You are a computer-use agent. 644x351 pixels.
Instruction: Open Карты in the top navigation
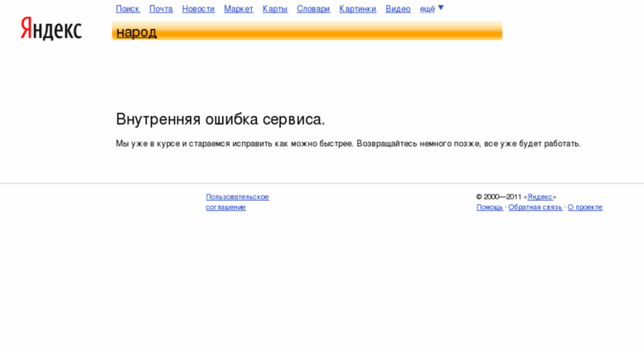pos(275,9)
